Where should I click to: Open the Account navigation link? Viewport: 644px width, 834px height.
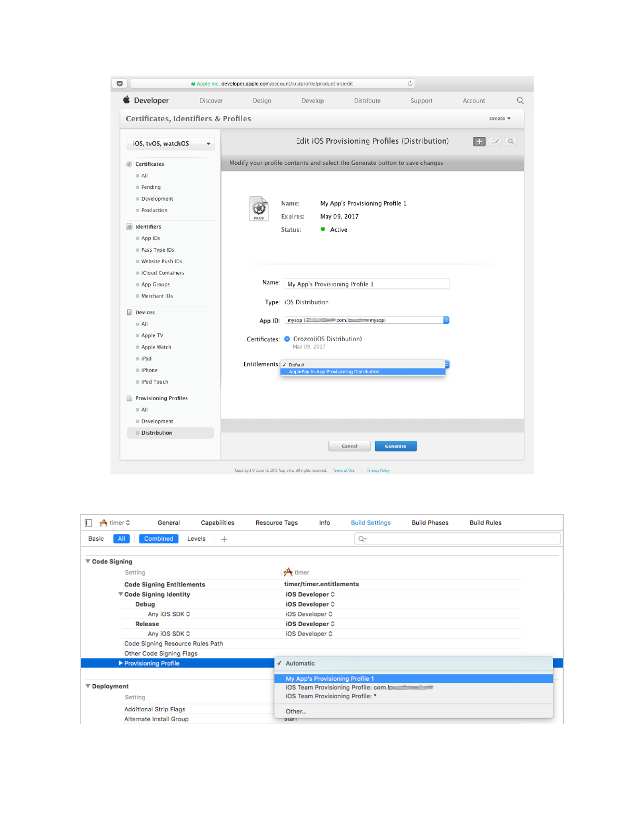click(x=474, y=101)
